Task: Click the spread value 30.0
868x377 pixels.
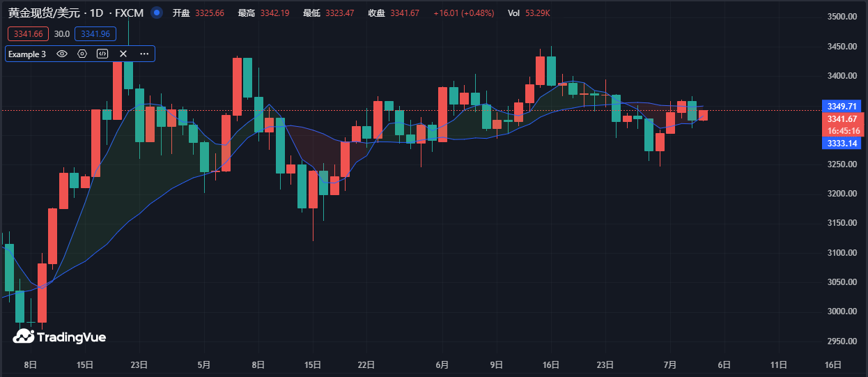Action: (62, 33)
